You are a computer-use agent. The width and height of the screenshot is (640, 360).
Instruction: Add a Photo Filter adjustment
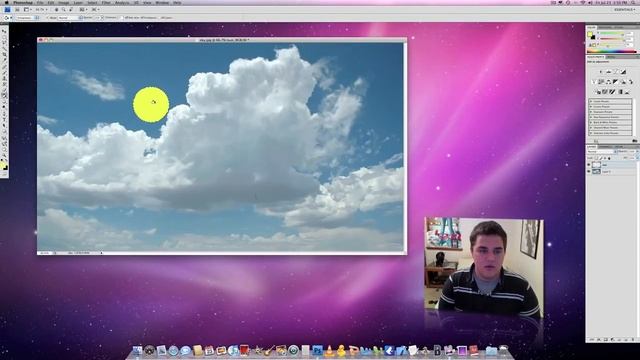623,82
